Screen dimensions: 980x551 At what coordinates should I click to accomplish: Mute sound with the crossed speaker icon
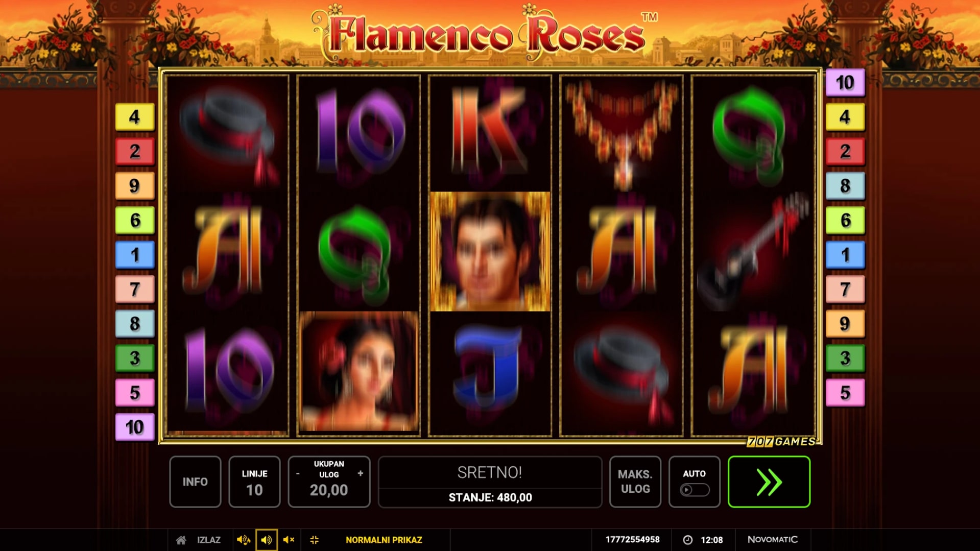(x=289, y=540)
